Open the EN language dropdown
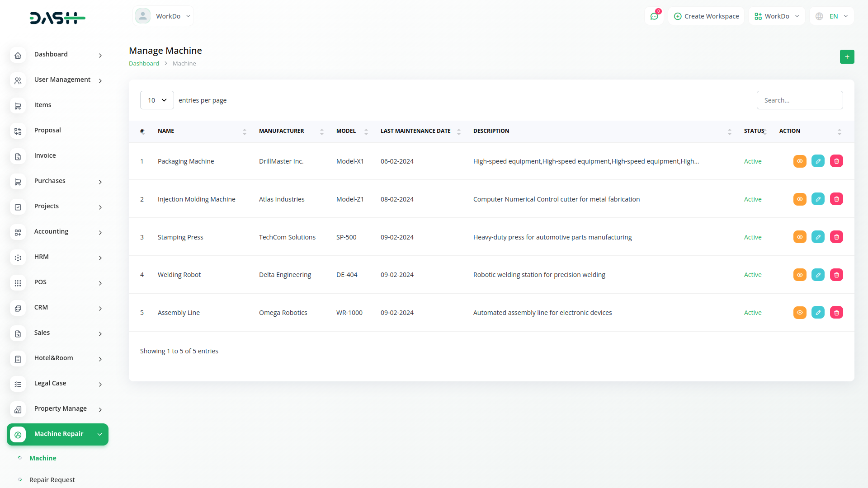The width and height of the screenshot is (868, 488). tap(832, 16)
